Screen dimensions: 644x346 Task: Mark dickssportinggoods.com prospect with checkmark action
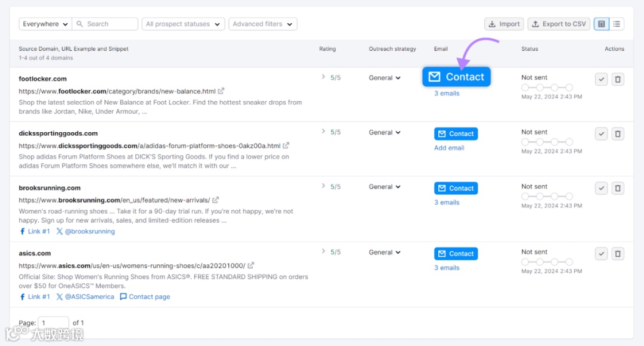601,133
